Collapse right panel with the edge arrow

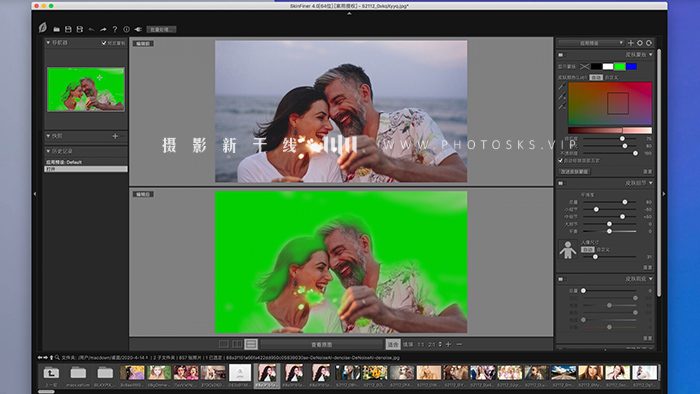tap(664, 194)
